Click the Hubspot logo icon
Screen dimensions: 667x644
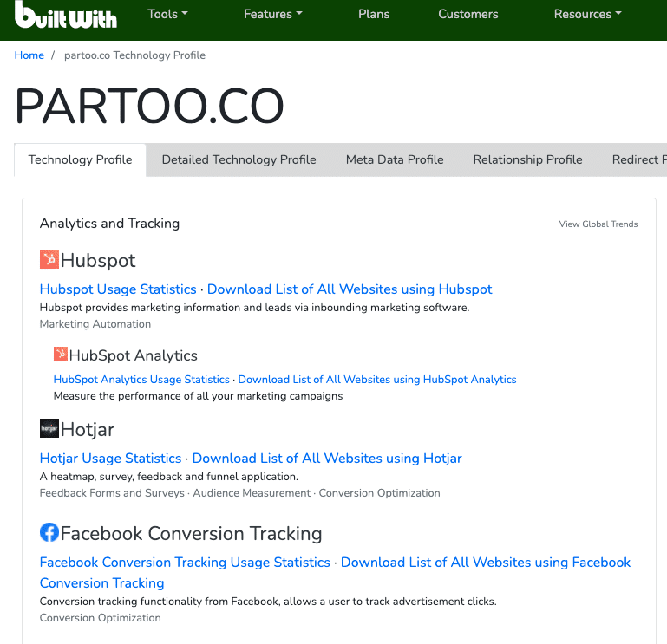(x=49, y=259)
